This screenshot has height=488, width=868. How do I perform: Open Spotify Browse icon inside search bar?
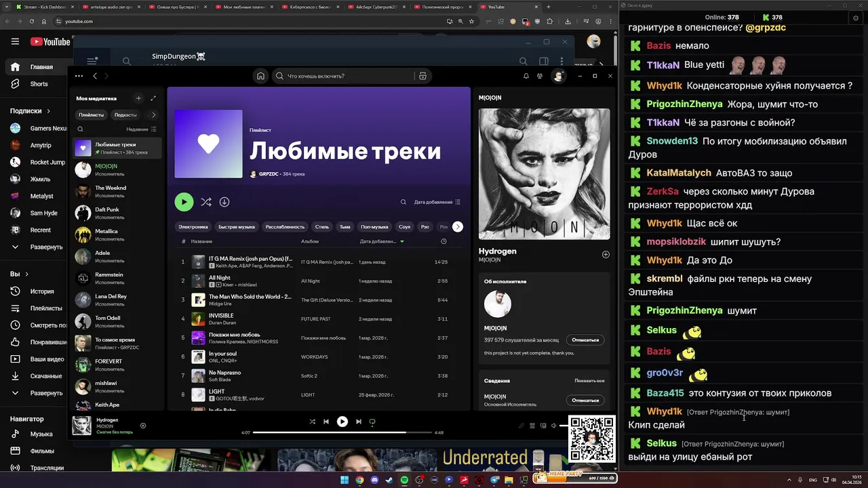click(x=422, y=76)
